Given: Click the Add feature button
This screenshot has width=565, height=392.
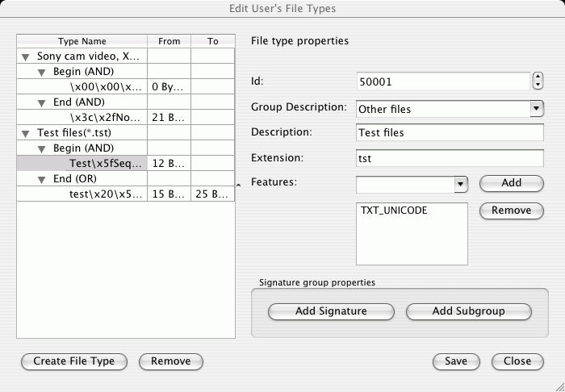Looking at the screenshot, I should click(511, 183).
